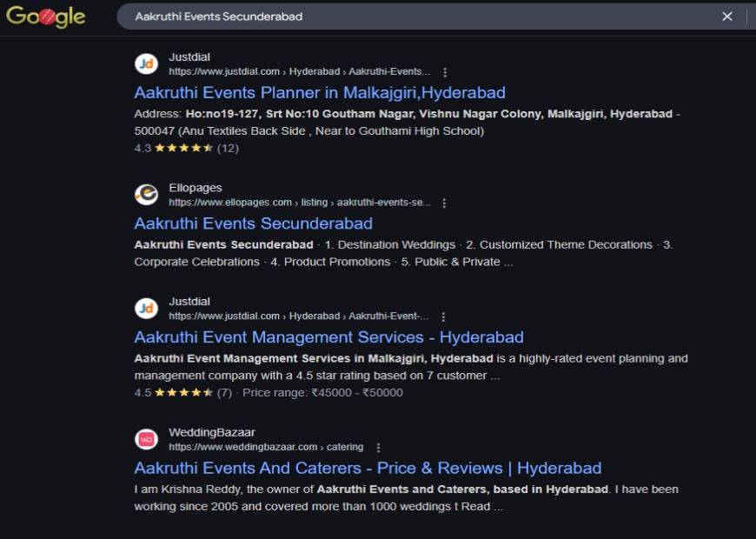Open Aakruthi Events And Caterers - Price & Reviews link
This screenshot has width=756, height=539.
[368, 468]
